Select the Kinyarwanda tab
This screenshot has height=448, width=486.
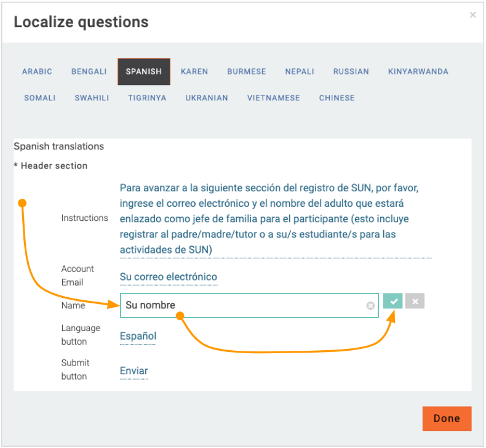click(418, 71)
